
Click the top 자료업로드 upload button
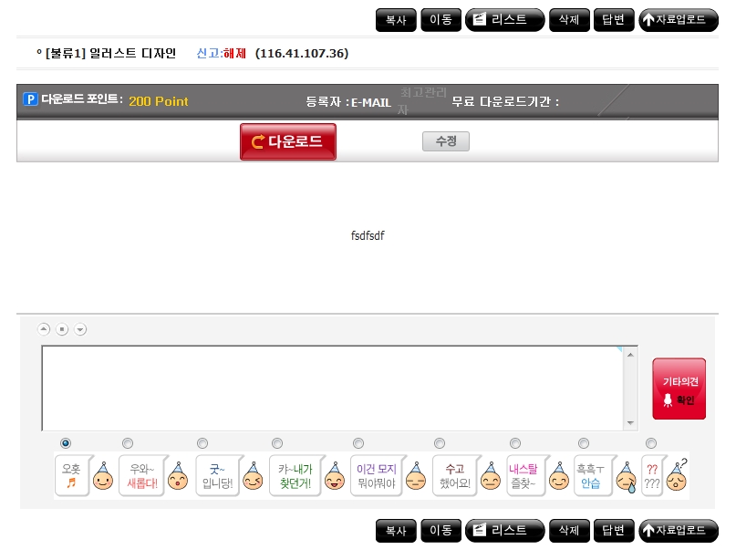coord(679,20)
